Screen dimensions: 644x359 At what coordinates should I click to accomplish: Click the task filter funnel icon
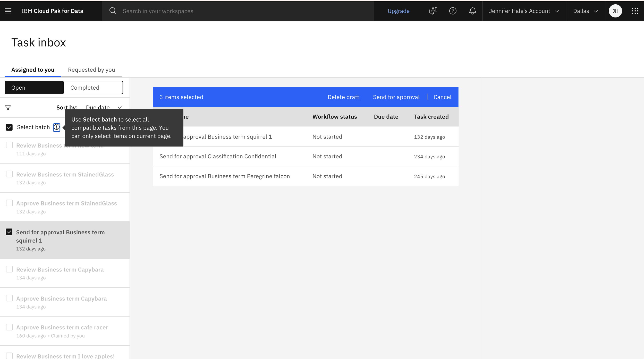point(8,108)
